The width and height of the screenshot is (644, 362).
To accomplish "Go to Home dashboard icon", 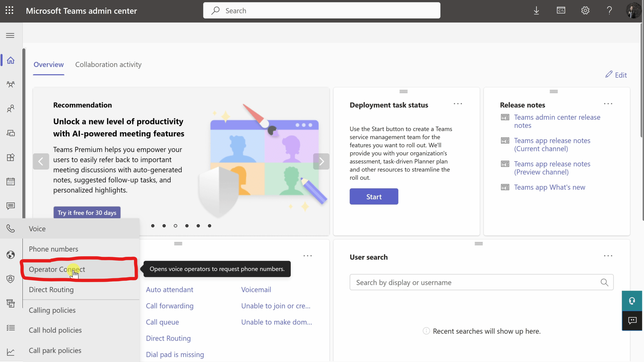I will 11,60.
